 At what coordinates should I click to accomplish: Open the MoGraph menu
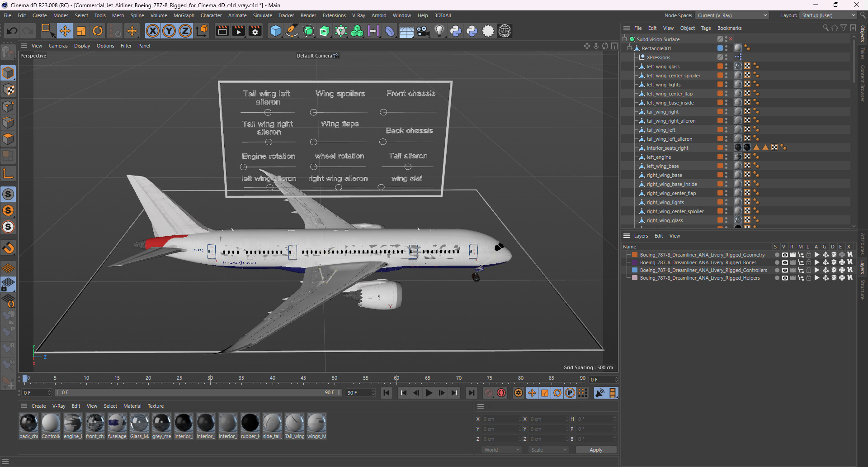[x=184, y=15]
